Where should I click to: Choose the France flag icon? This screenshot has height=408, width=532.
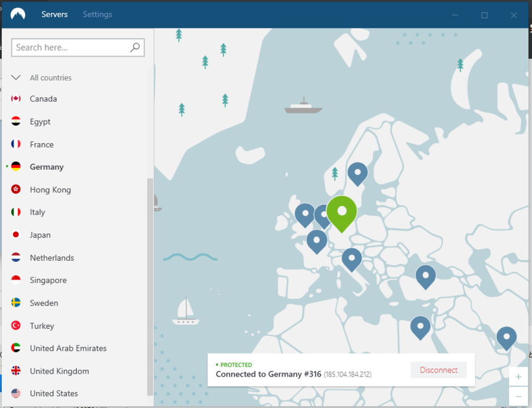(16, 144)
